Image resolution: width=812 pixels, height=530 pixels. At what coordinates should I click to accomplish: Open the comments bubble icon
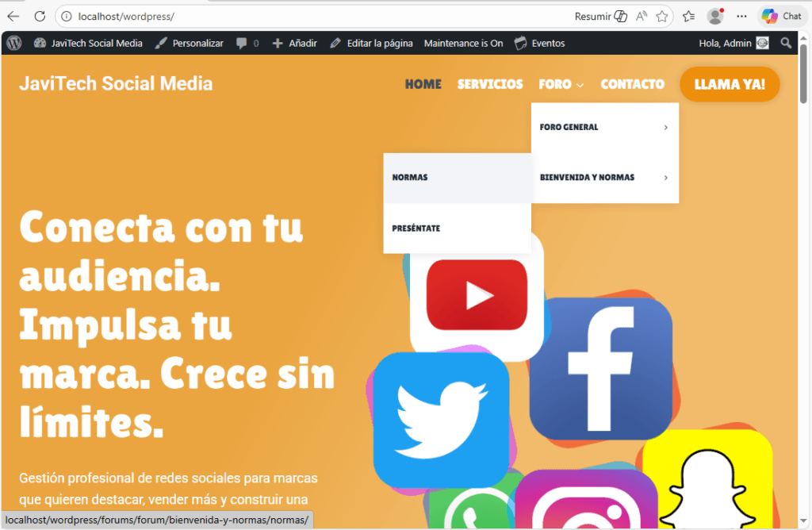[x=242, y=43]
